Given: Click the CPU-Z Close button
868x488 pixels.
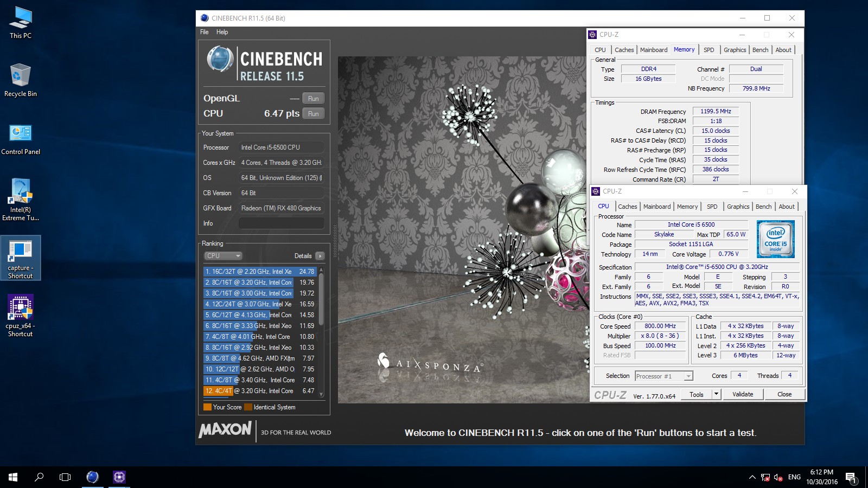Looking at the screenshot, I should (x=784, y=394).
